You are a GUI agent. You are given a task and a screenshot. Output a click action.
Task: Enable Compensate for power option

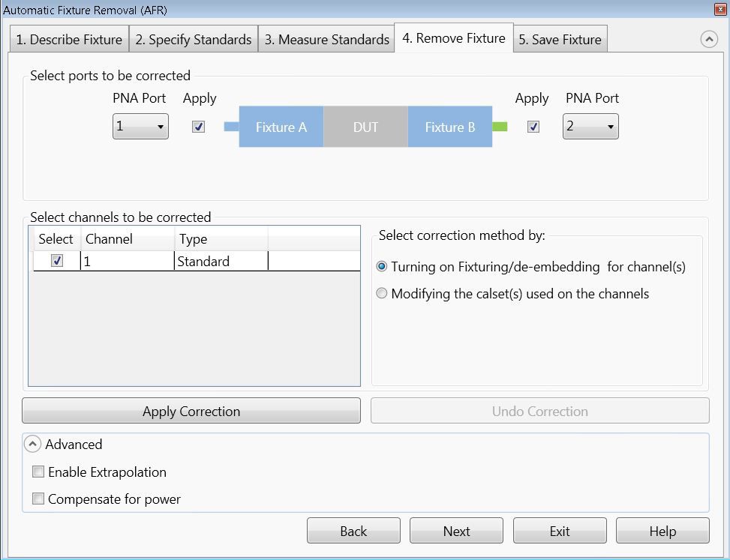(x=38, y=499)
